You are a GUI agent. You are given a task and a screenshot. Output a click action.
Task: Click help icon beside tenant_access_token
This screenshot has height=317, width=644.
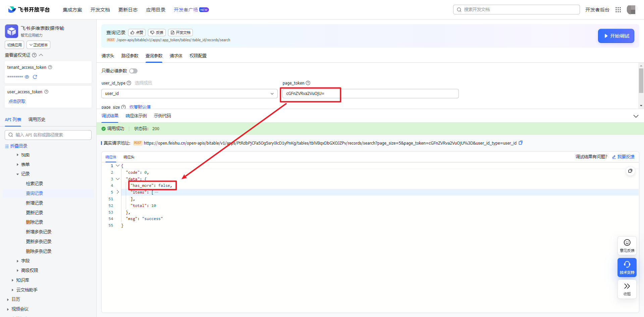[50, 67]
